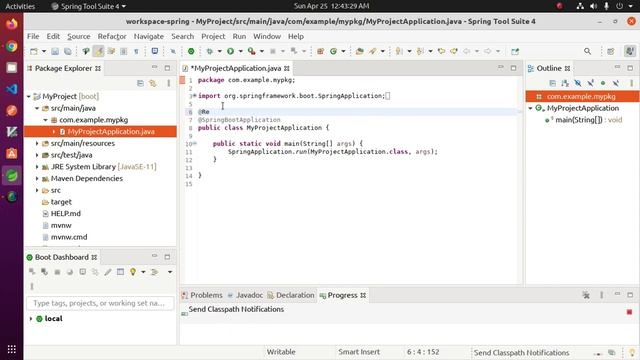Open the Navigate menu
Viewport: 640px width, 360px height.
click(149, 36)
